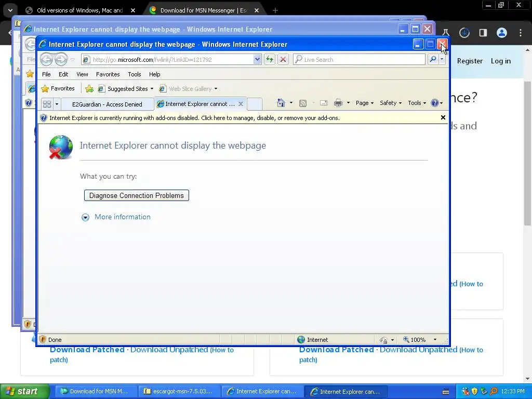Open the address bar history dropdown
Image resolution: width=532 pixels, height=399 pixels.
[257, 59]
